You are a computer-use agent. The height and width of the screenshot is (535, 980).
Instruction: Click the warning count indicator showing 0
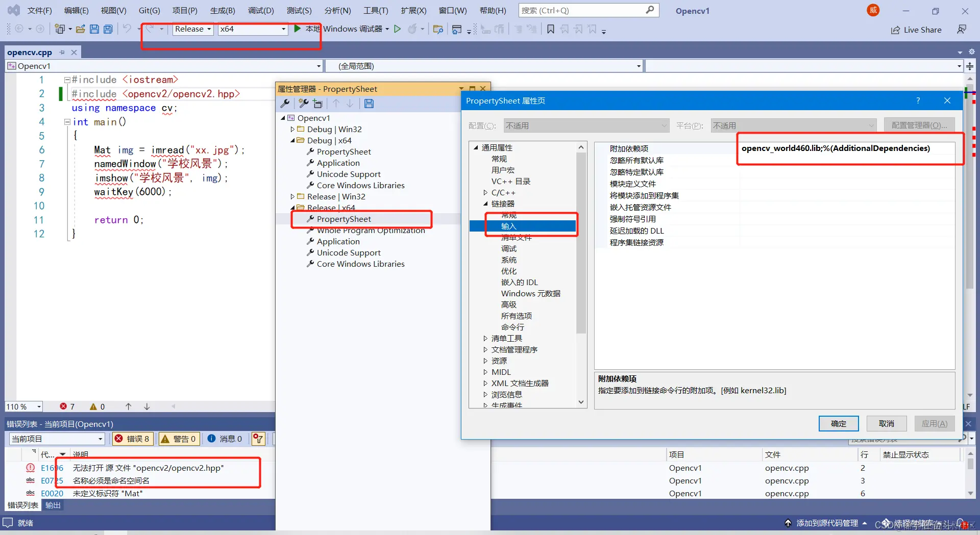97,406
